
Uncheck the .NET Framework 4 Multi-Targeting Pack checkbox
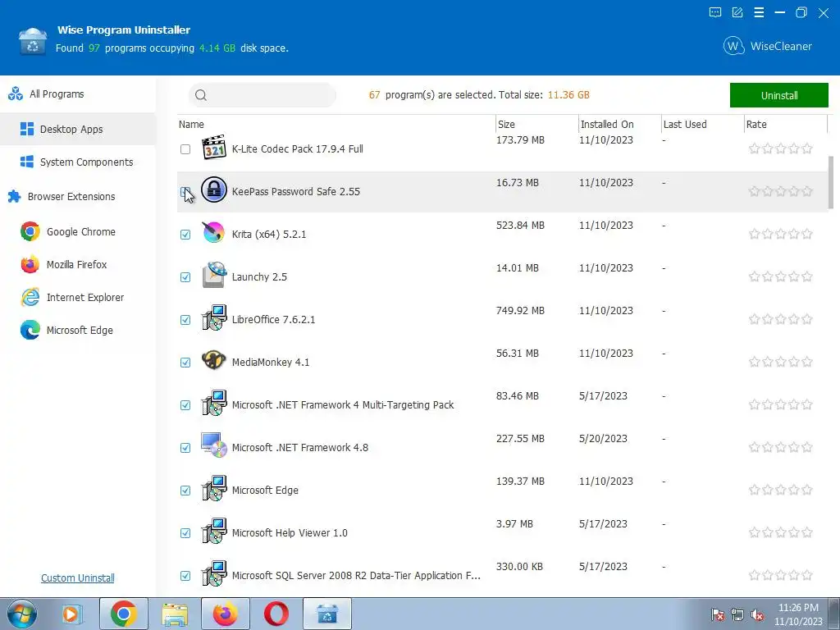click(185, 405)
